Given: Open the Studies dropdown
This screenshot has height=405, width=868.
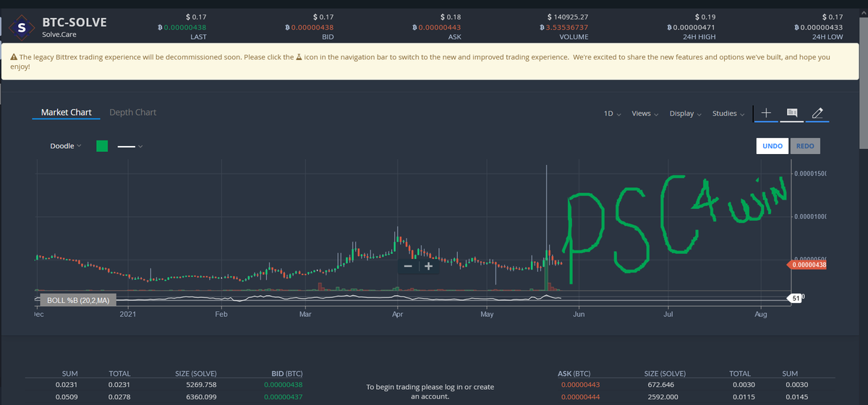Looking at the screenshot, I should pos(728,114).
